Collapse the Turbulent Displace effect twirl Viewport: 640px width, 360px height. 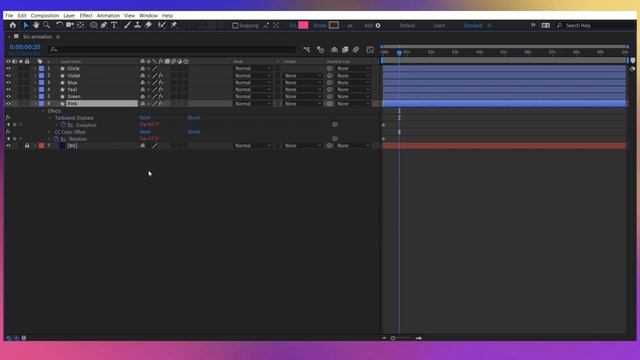(x=49, y=118)
